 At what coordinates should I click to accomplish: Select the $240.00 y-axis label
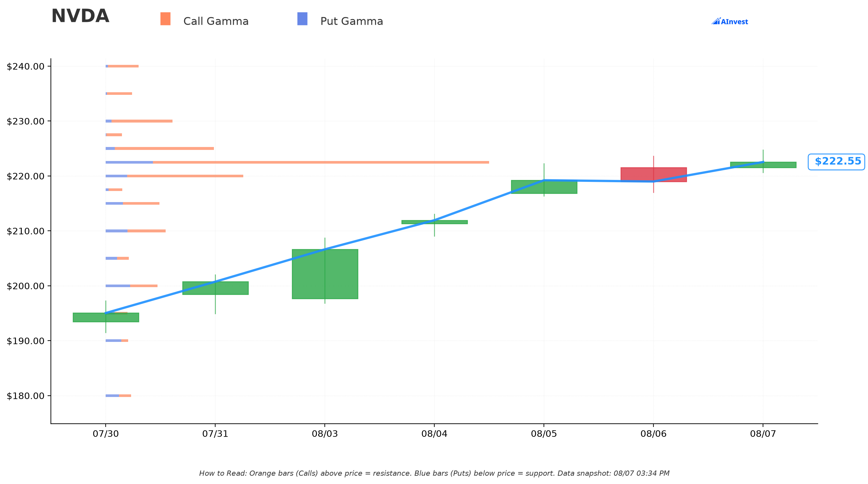[26, 66]
